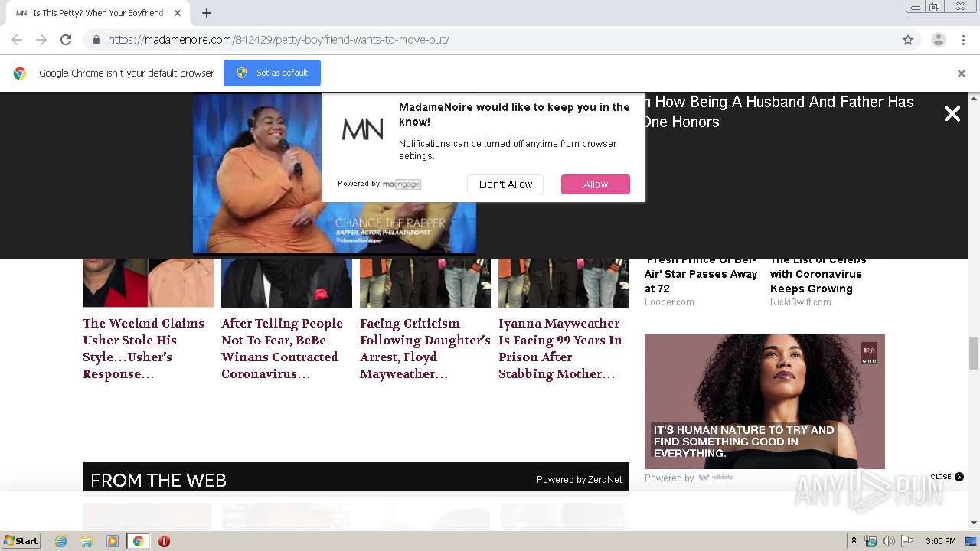Click the NickiSwift.com source label
This screenshot has height=551, width=980.
801,302
